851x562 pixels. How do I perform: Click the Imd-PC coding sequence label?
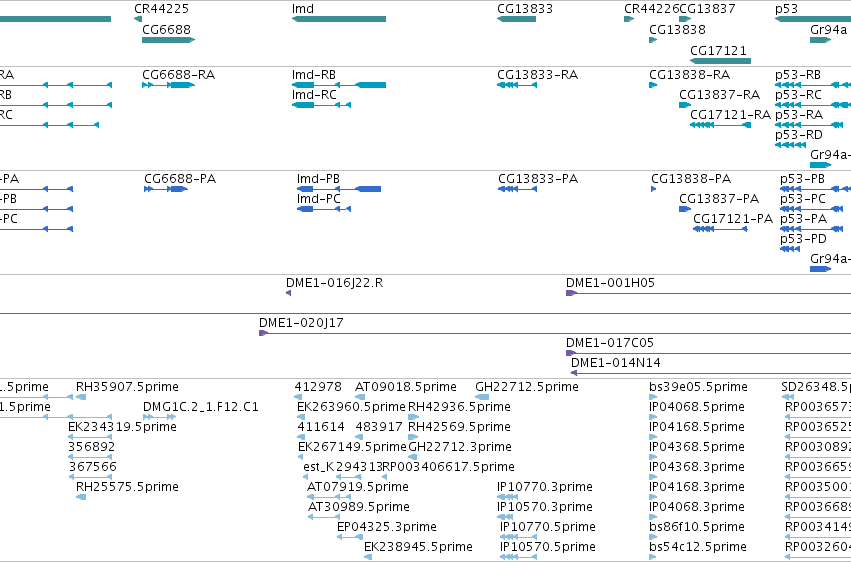pyautogui.click(x=319, y=199)
